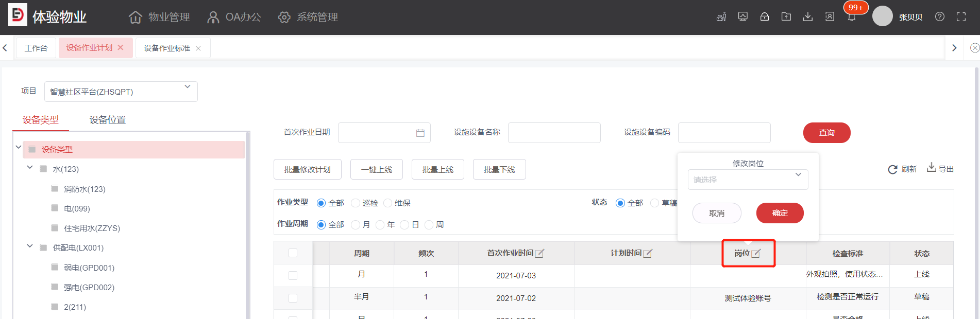Select 巡检 radio button
Image resolution: width=980 pixels, height=319 pixels.
355,203
